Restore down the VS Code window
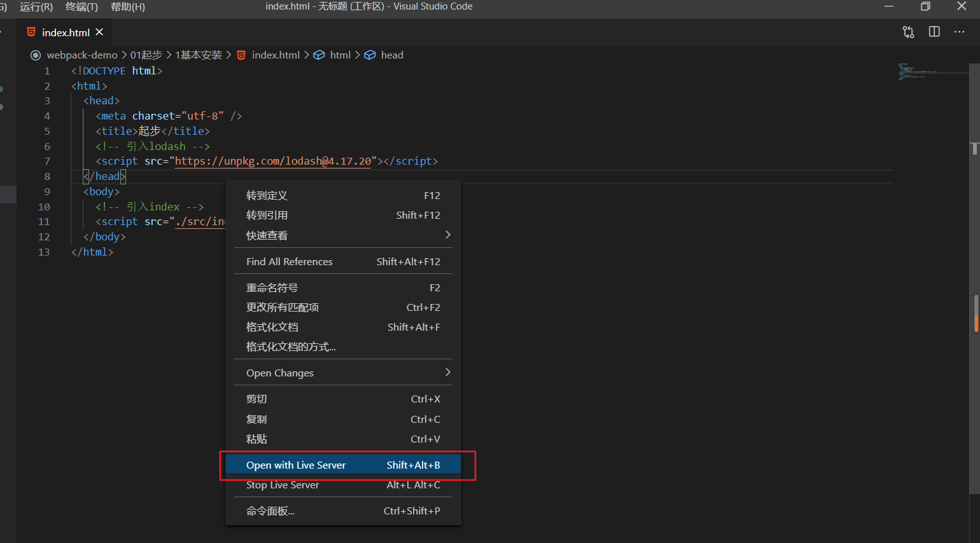The image size is (980, 543). (925, 6)
